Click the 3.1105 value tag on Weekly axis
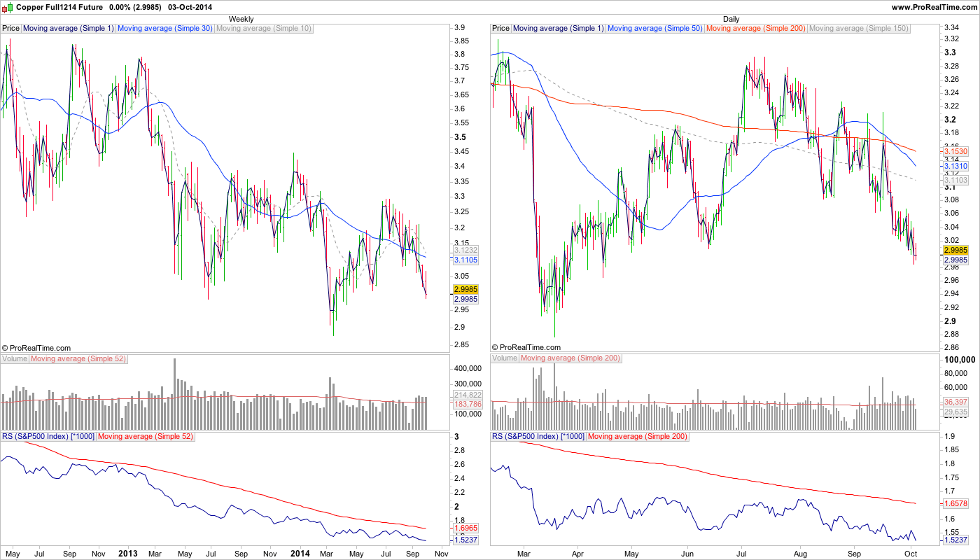This screenshot has height=560, width=980. pyautogui.click(x=465, y=260)
